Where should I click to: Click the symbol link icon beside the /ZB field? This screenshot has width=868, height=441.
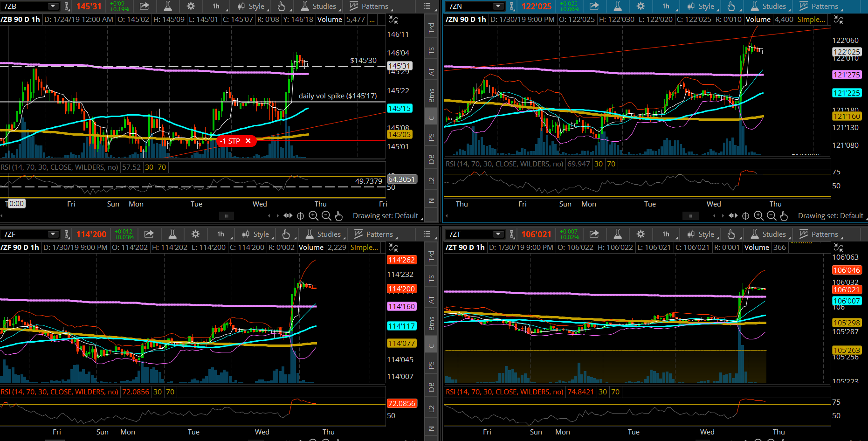point(67,6)
